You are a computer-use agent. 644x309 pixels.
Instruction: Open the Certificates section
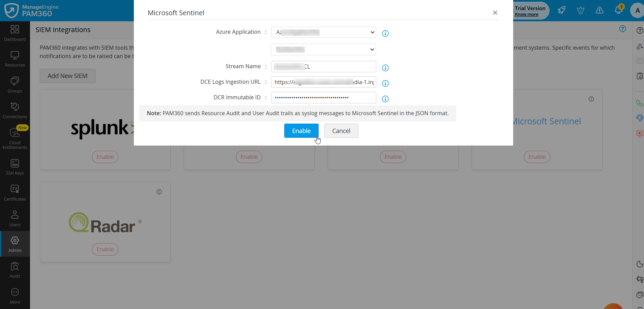(x=15, y=192)
